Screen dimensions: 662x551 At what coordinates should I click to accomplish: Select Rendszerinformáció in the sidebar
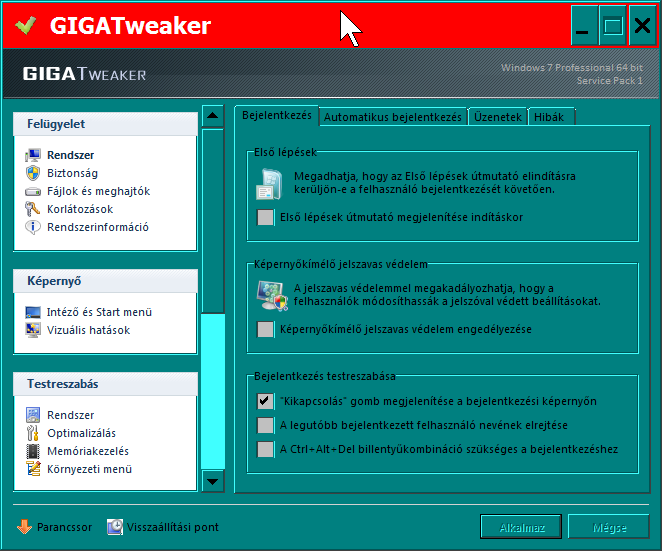(98, 227)
